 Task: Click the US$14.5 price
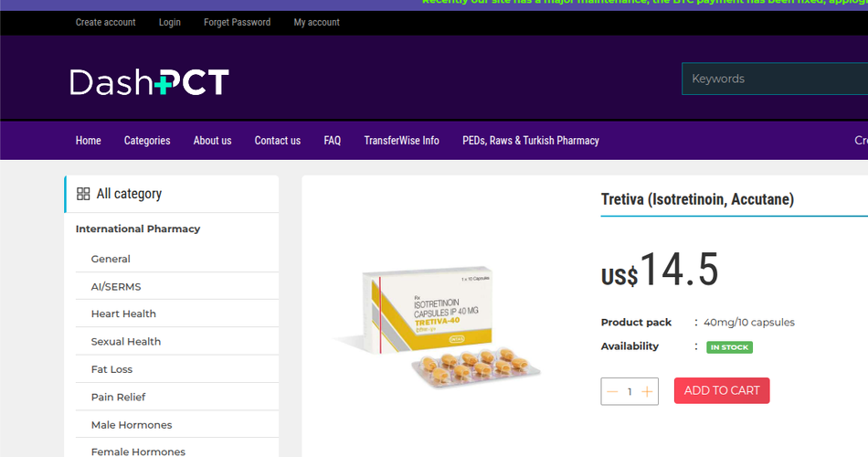tap(660, 270)
